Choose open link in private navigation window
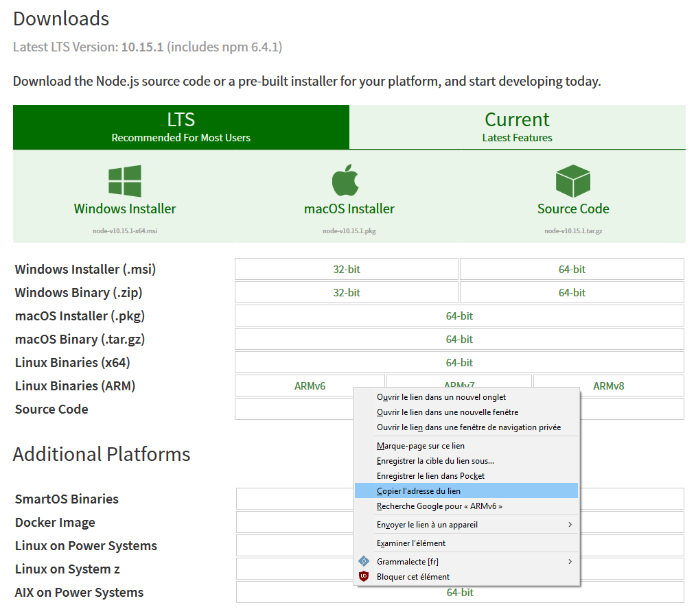The width and height of the screenshot is (696, 616). [466, 427]
